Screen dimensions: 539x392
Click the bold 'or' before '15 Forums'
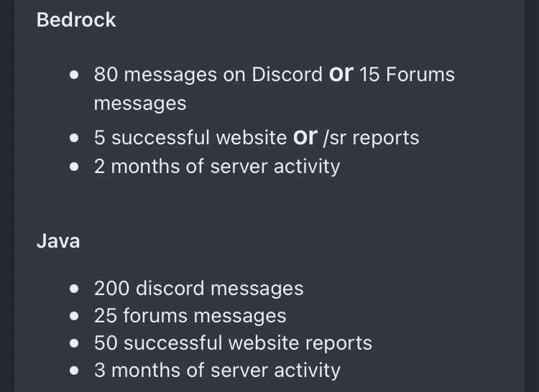click(x=341, y=73)
